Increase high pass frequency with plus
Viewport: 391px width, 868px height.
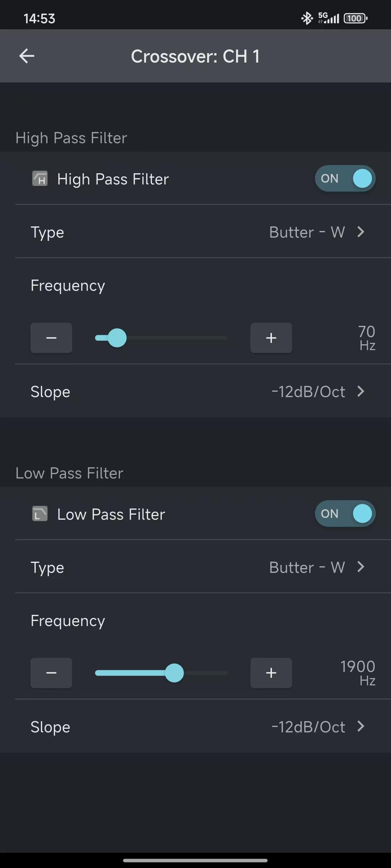(x=271, y=338)
